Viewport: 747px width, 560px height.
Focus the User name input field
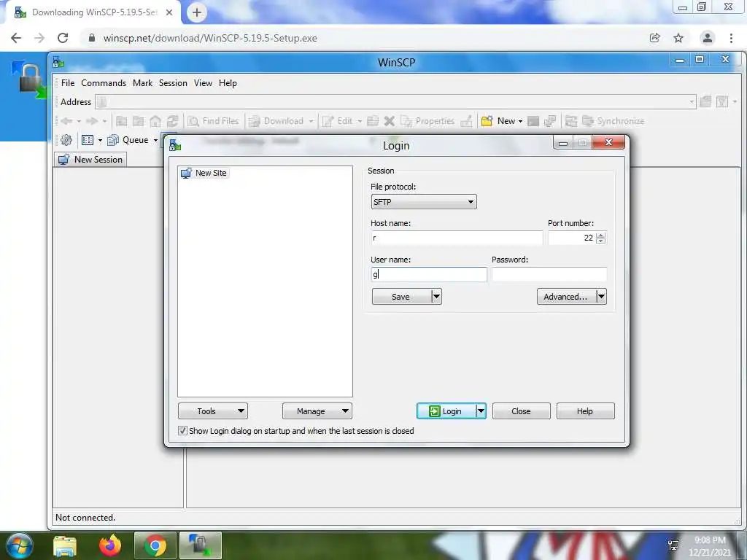pos(429,274)
